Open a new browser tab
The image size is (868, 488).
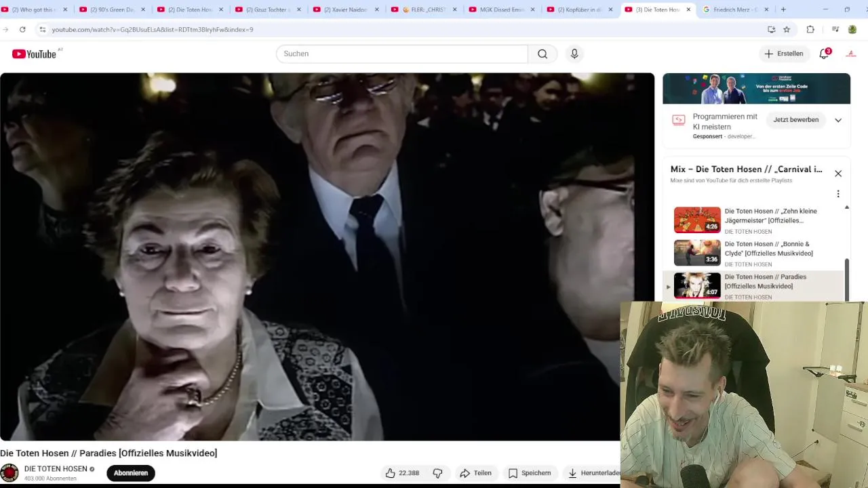(x=783, y=9)
